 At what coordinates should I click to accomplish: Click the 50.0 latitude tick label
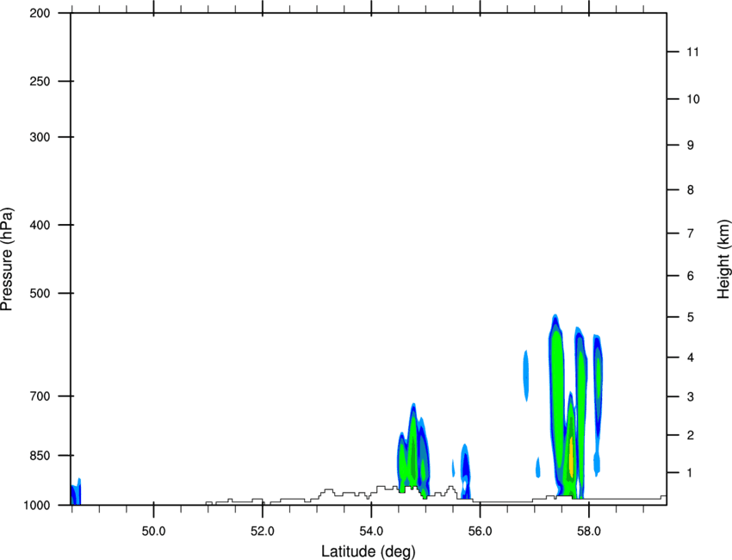coord(153,532)
